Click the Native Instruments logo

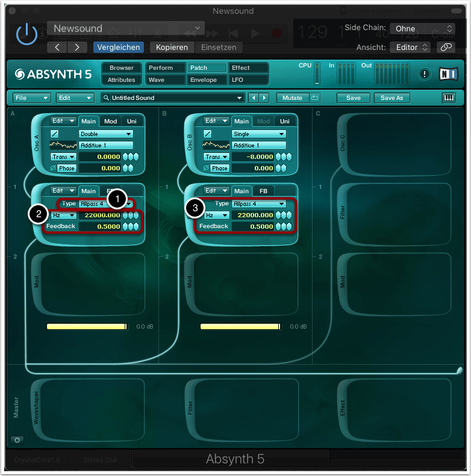coord(449,74)
